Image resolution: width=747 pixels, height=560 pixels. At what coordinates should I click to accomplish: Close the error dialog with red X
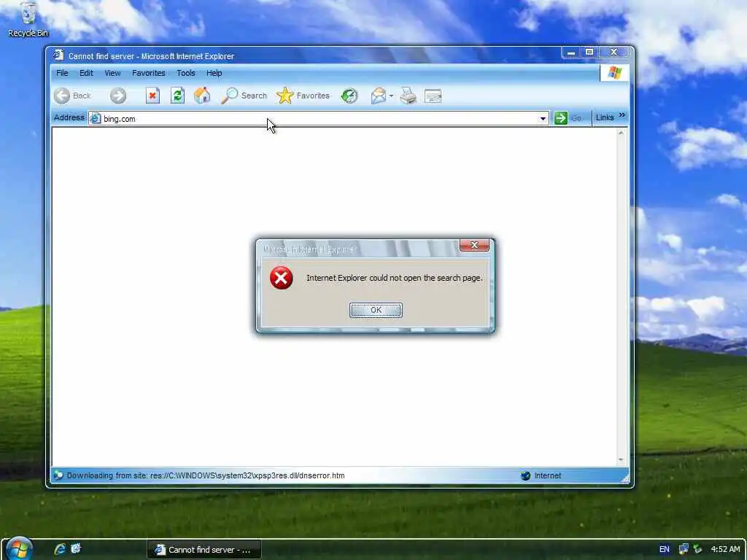474,245
